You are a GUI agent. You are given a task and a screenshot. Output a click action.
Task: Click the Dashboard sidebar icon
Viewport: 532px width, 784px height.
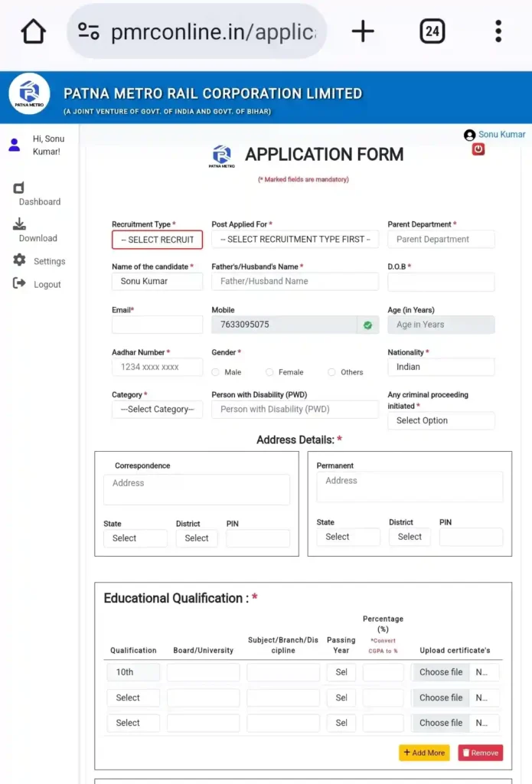tap(18, 188)
